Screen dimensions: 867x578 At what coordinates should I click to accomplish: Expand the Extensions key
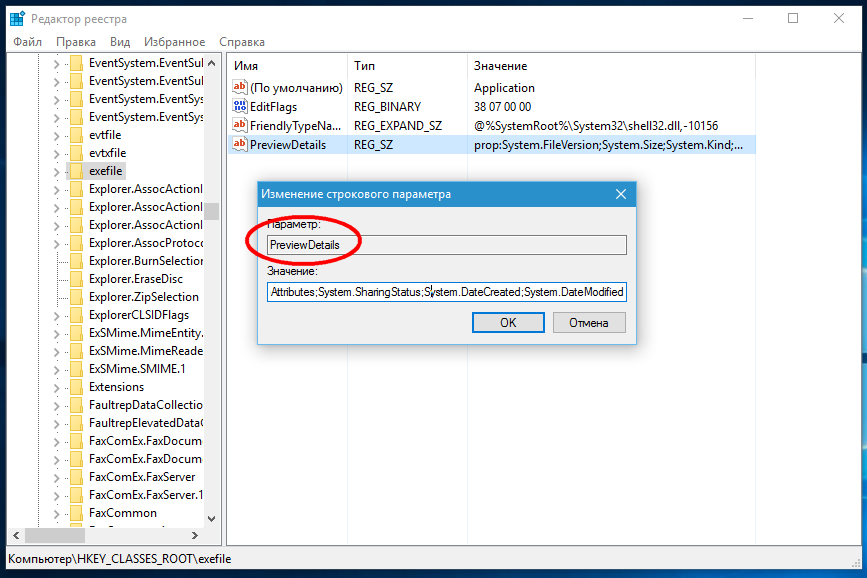(56, 388)
